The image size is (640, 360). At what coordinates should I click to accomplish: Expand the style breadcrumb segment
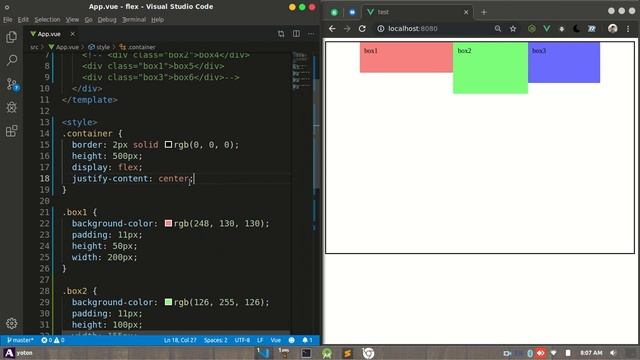99,47
